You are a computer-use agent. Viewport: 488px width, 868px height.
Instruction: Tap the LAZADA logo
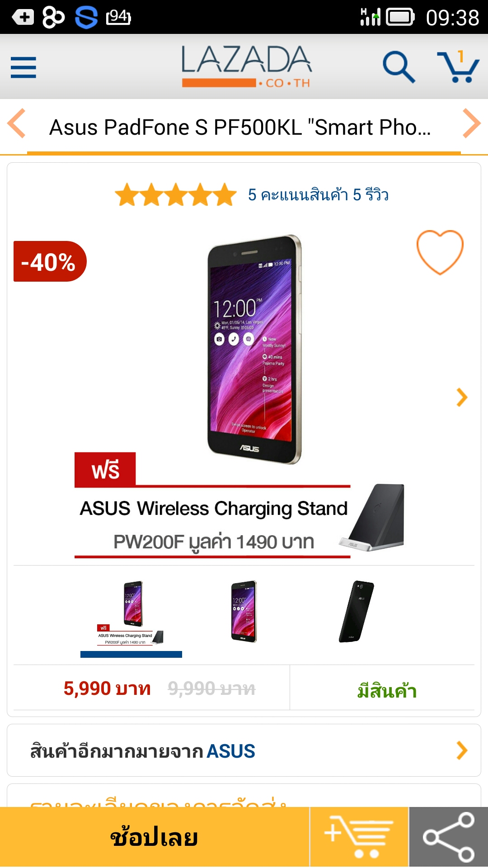coord(246,66)
